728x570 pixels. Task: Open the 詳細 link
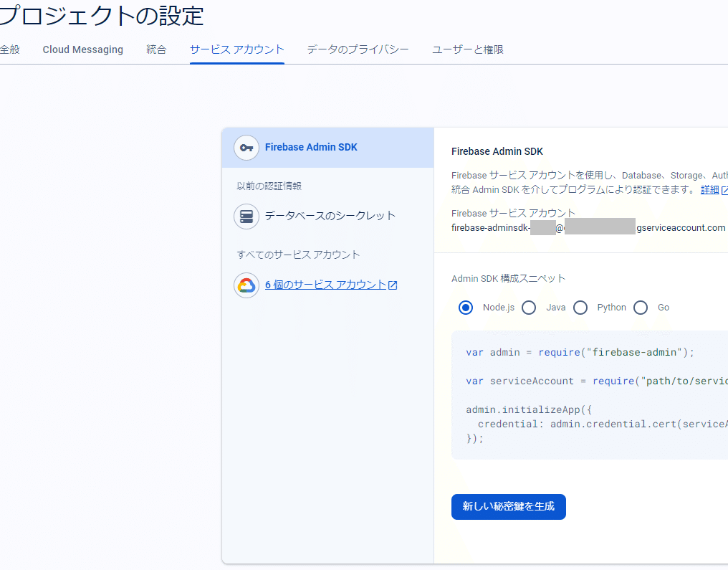pyautogui.click(x=712, y=189)
